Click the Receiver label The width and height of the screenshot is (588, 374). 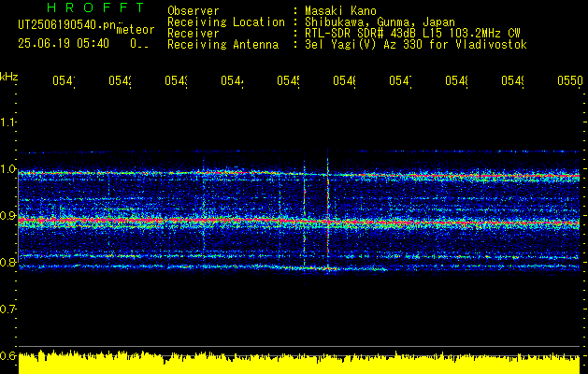(x=194, y=34)
